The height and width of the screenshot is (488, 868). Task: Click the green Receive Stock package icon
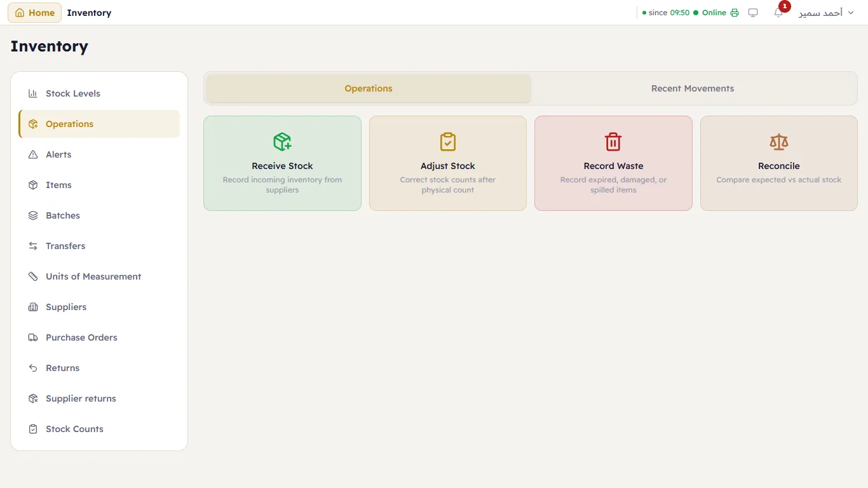pos(282,142)
